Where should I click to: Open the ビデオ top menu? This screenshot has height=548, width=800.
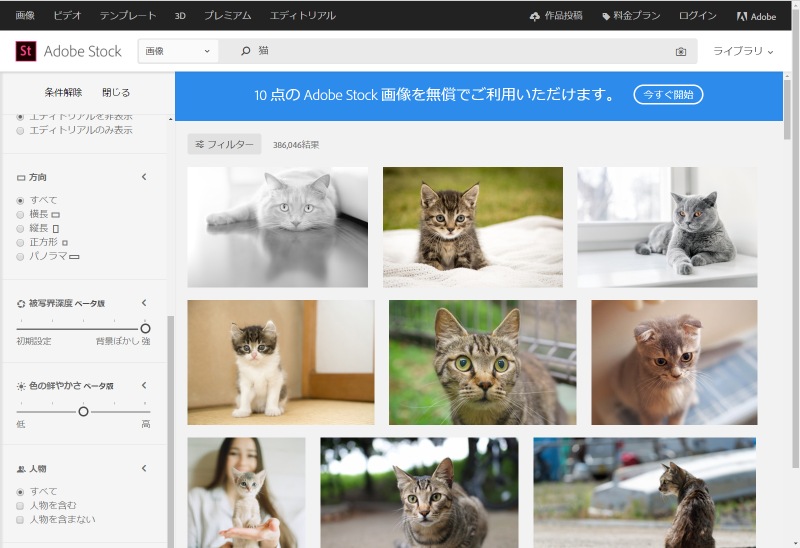coord(67,16)
